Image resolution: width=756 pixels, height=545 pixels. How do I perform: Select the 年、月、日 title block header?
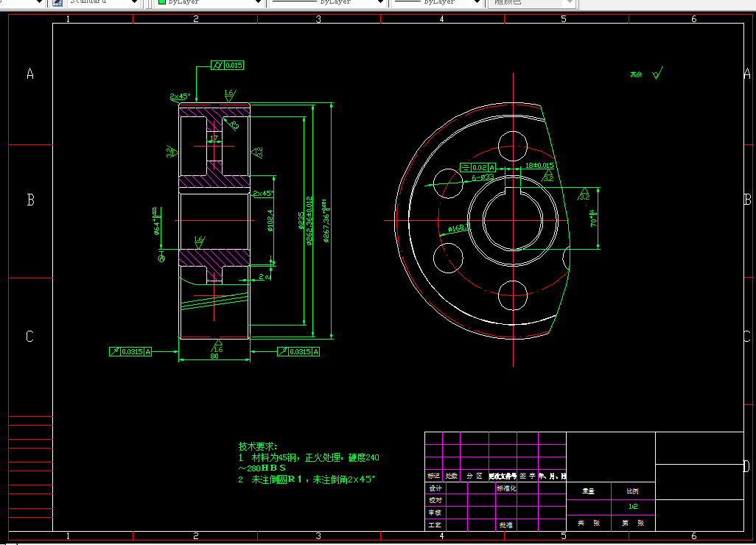coord(552,476)
